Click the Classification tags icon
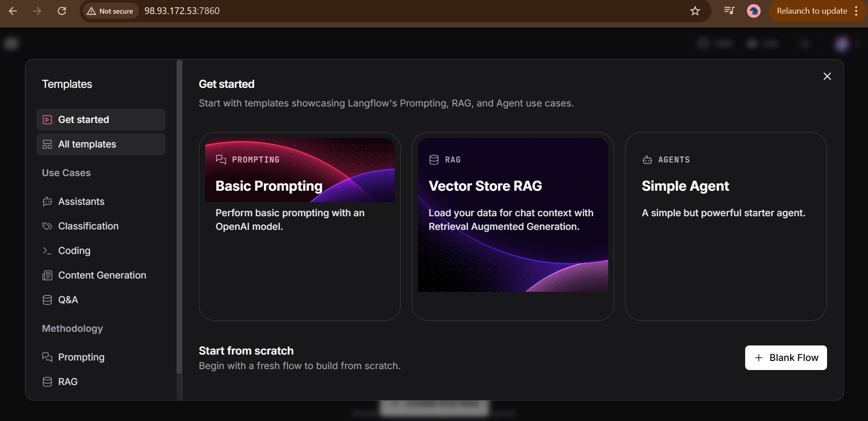The height and width of the screenshot is (421, 868). tap(47, 226)
